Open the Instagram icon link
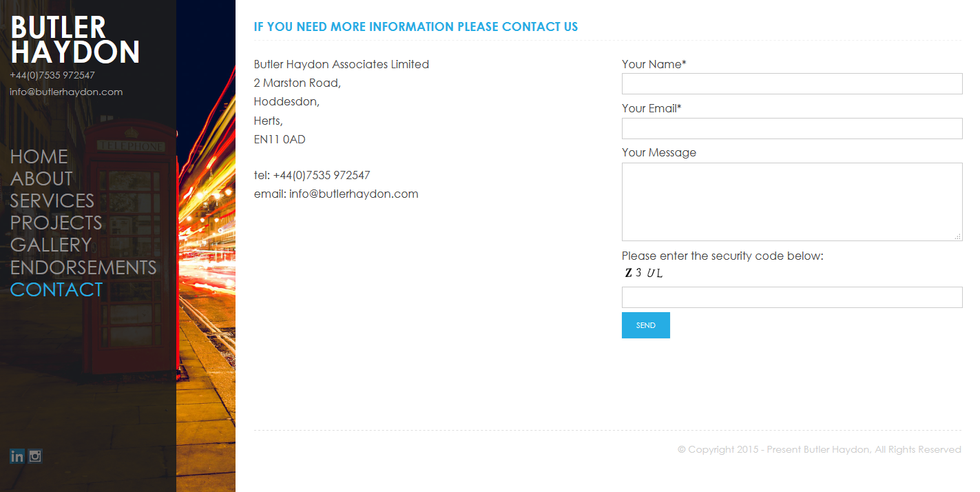980x492 pixels. tap(35, 456)
